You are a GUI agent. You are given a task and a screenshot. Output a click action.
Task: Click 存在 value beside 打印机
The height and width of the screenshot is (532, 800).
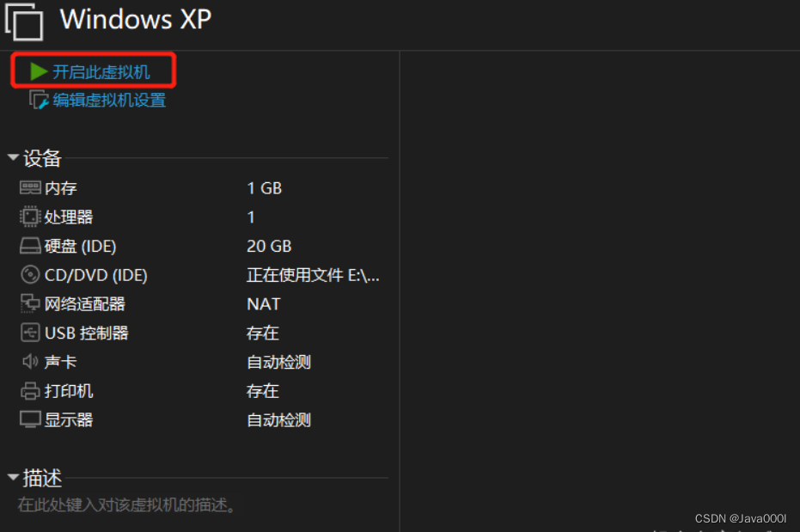click(263, 391)
